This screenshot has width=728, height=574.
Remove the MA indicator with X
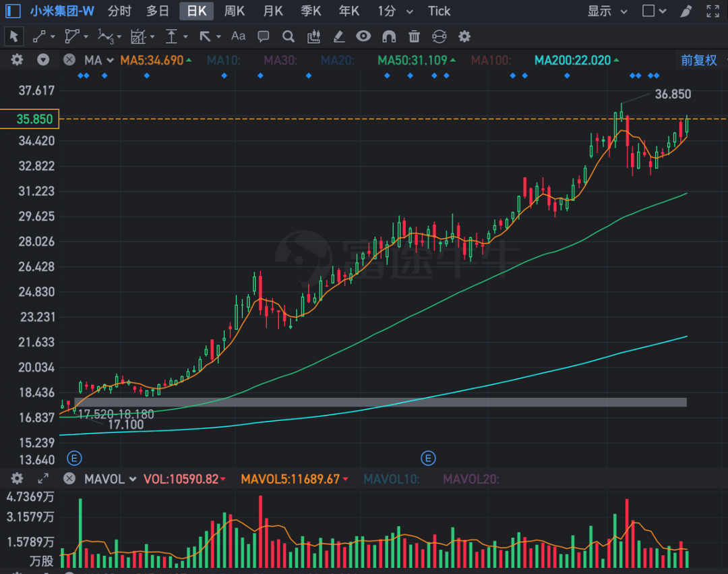tap(69, 60)
